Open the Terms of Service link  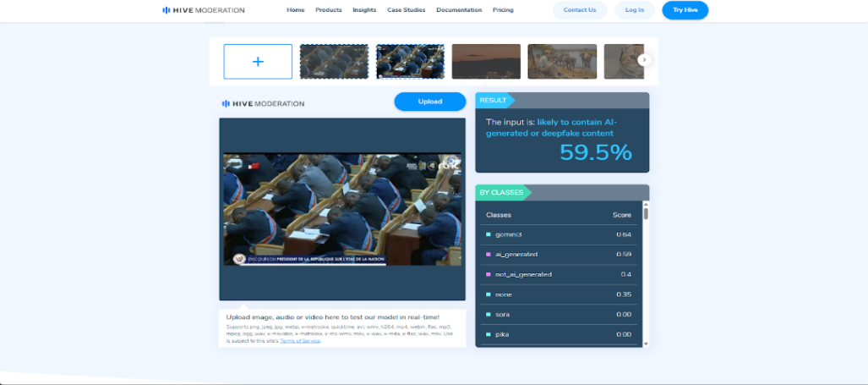[x=301, y=340]
